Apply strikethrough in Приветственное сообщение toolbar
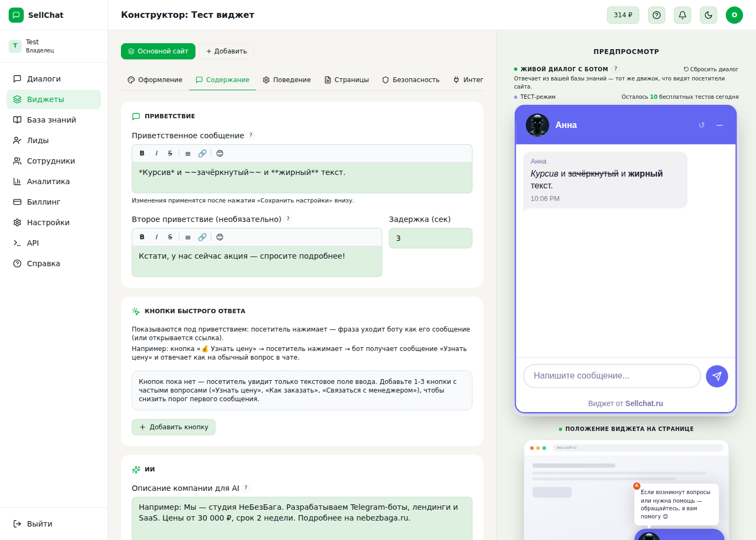This screenshot has width=756, height=540. pyautogui.click(x=170, y=153)
